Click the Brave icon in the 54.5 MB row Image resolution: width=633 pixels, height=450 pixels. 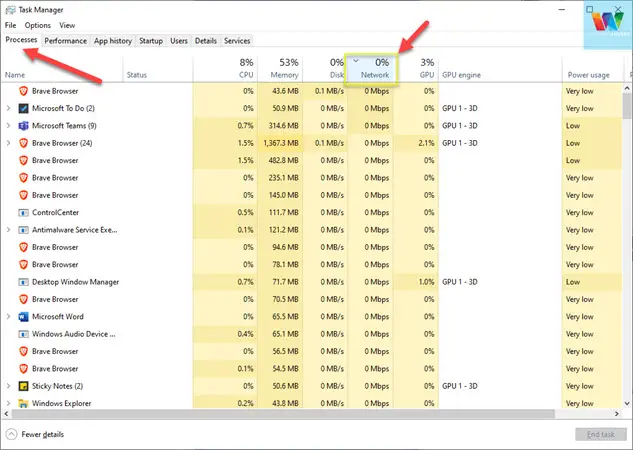(x=23, y=368)
